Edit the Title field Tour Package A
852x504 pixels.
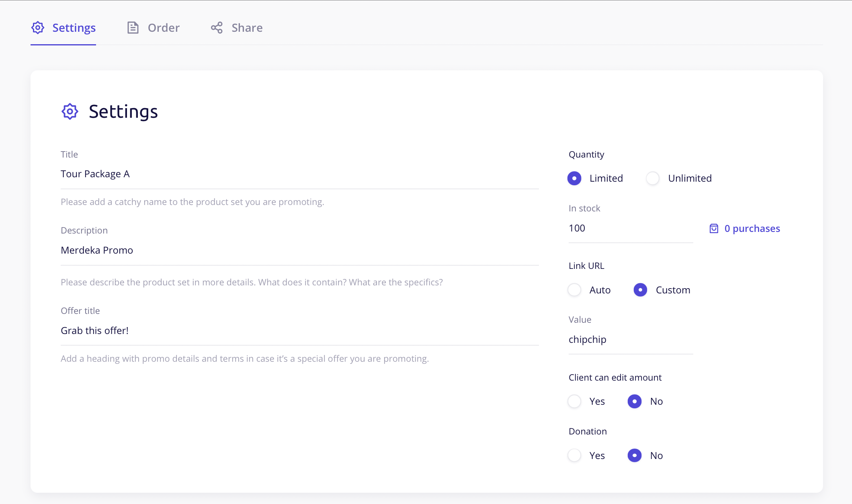tap(300, 174)
